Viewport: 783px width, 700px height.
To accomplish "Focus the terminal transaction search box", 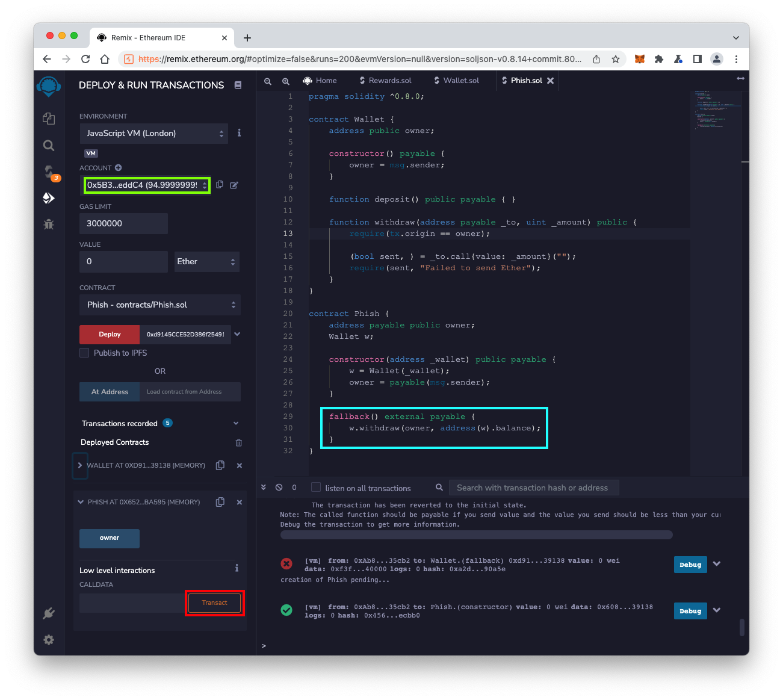I will (x=534, y=488).
